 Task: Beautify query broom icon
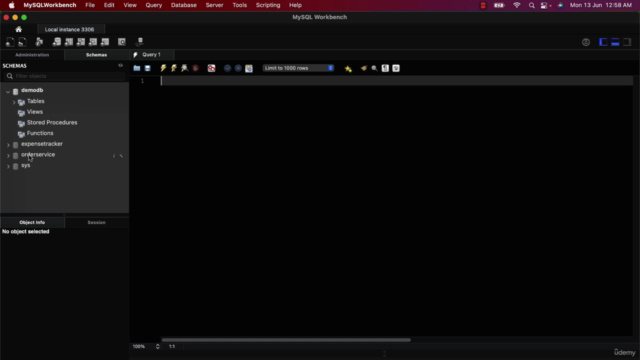[x=364, y=68]
